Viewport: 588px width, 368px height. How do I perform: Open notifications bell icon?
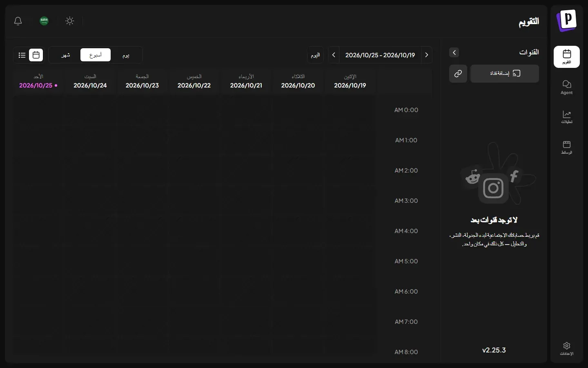tap(18, 21)
